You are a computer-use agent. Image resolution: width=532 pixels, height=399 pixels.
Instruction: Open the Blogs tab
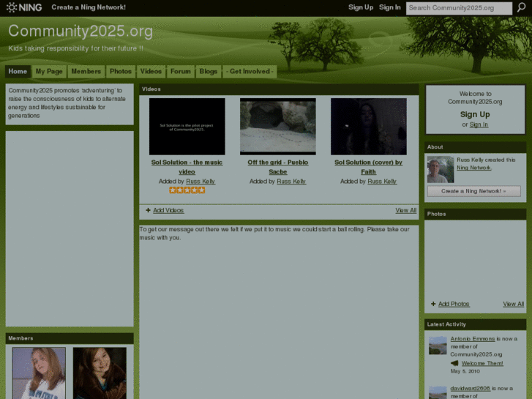pos(209,72)
